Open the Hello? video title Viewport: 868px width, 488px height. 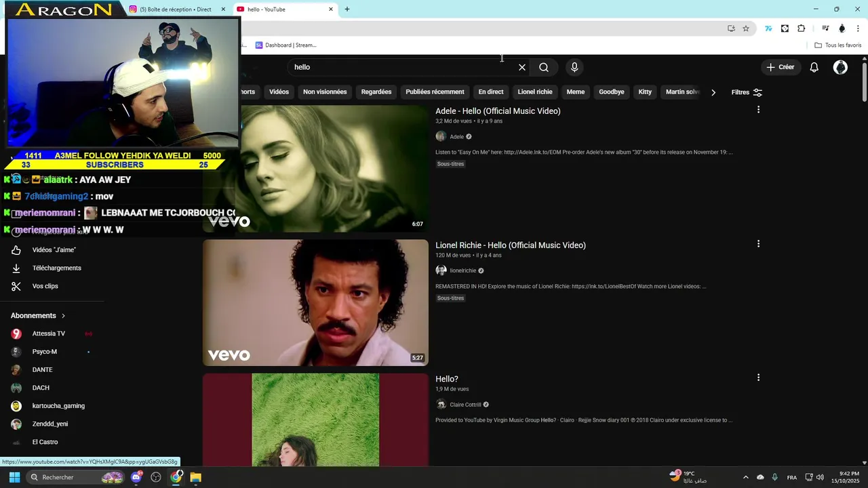point(447,379)
